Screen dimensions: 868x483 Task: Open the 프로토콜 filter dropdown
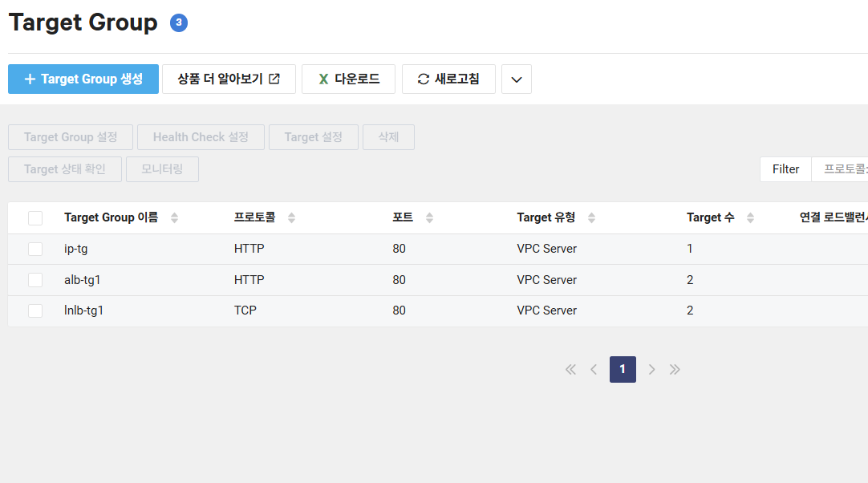click(846, 169)
